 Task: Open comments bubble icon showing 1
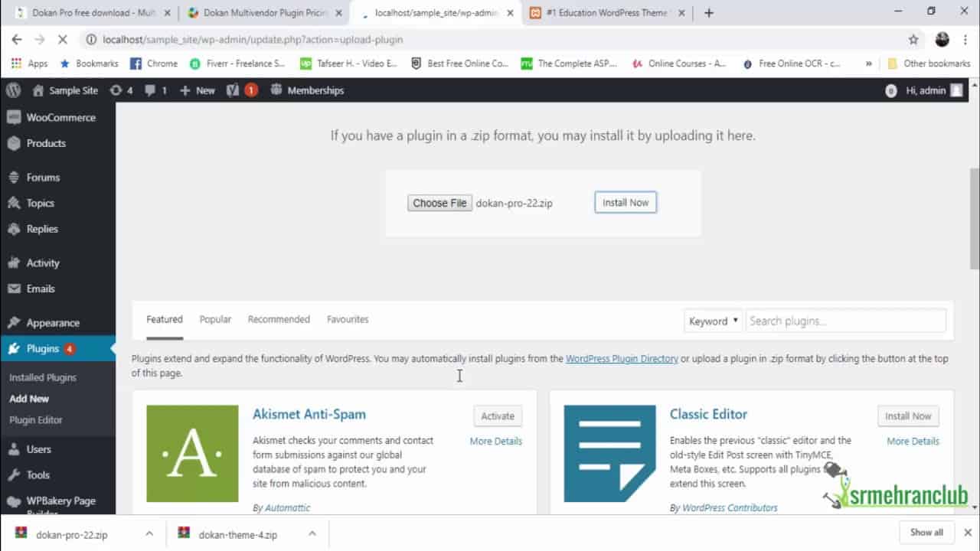[x=155, y=90]
